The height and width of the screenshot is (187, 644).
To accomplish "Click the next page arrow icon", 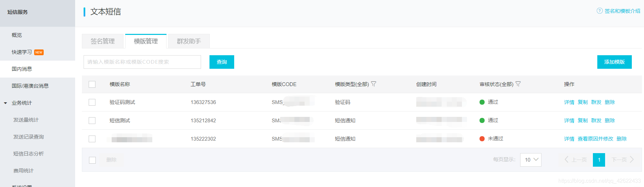I will tap(631, 160).
